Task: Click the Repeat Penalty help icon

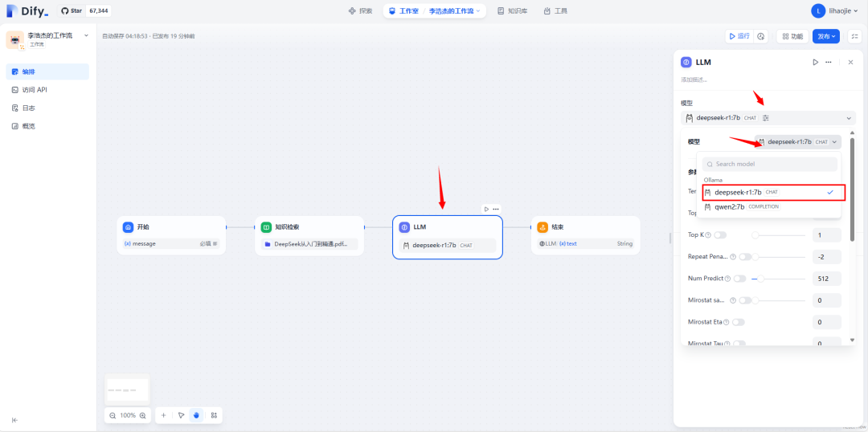Action: 733,257
